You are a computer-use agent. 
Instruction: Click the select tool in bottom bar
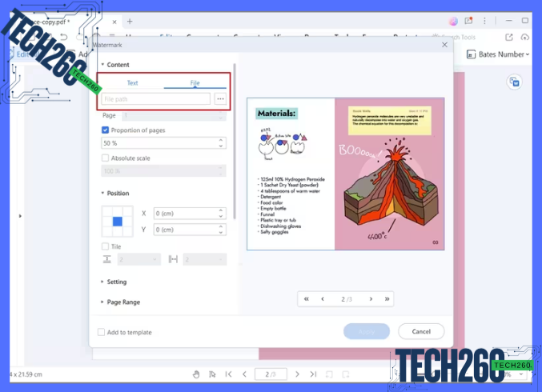pos(212,374)
